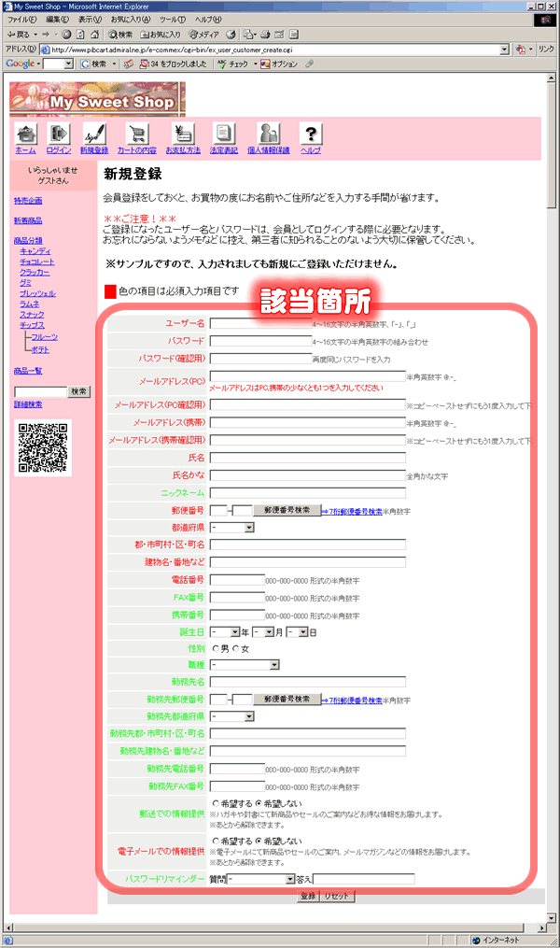The image size is (560, 948).
Task: Open the Tools (ツール) menu
Action: pyautogui.click(x=173, y=20)
